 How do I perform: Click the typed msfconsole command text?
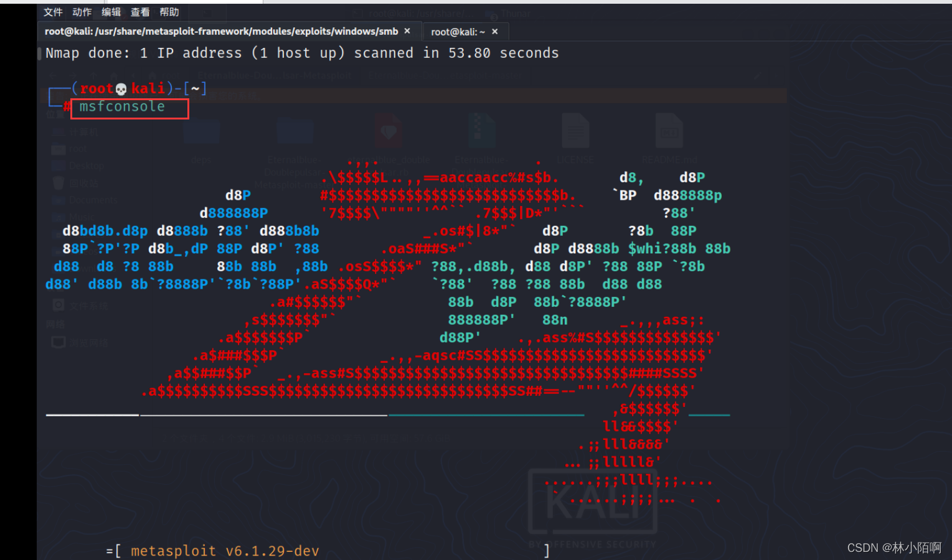point(122,106)
